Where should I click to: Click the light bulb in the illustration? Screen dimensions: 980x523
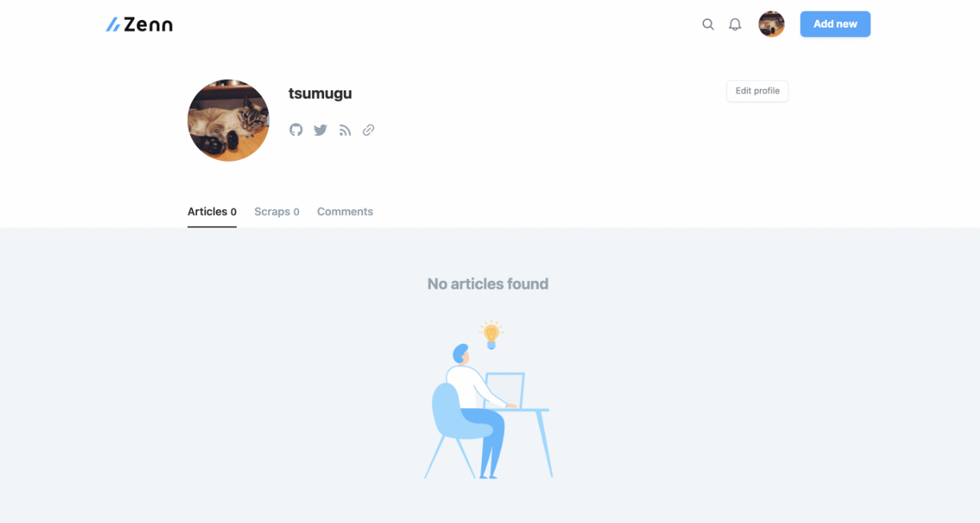[x=492, y=334]
